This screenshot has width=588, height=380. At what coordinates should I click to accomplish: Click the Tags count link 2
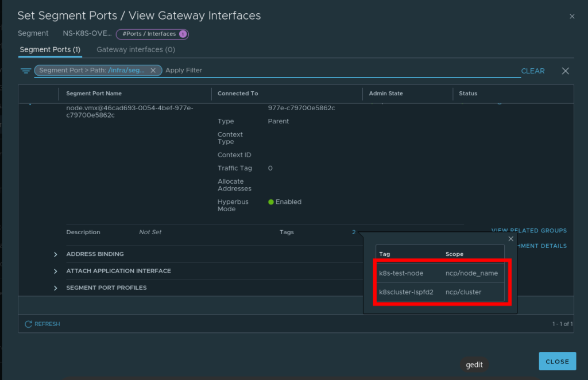tap(354, 232)
